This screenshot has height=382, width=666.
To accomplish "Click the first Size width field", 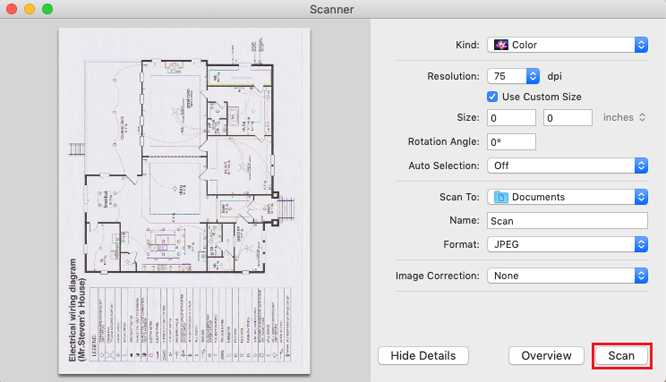I will [x=511, y=118].
